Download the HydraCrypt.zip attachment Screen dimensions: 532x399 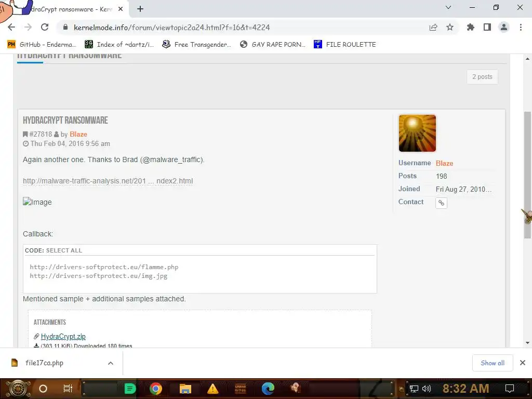coord(63,336)
